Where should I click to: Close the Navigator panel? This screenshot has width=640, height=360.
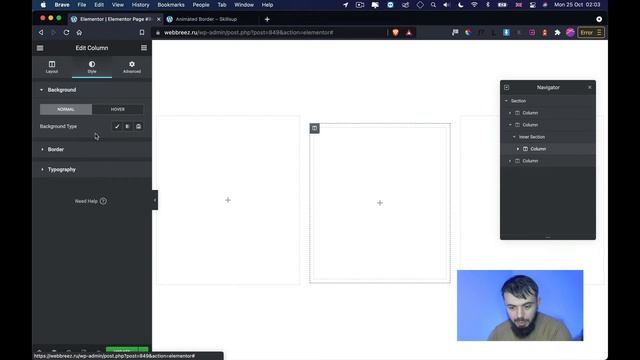(x=589, y=87)
